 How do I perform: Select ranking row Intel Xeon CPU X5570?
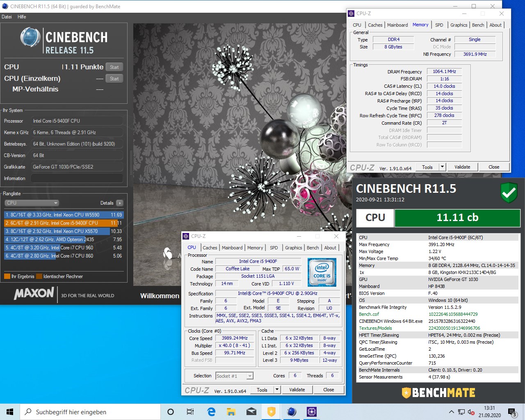64,231
